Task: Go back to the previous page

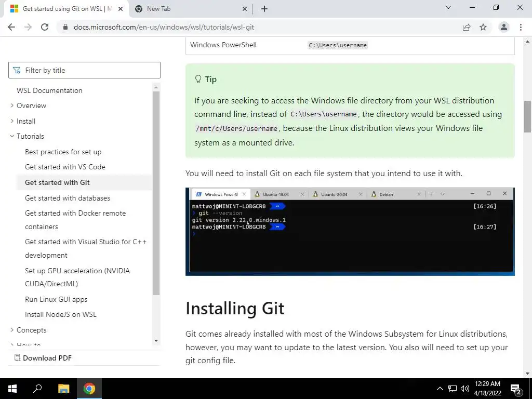Action: pyautogui.click(x=11, y=27)
